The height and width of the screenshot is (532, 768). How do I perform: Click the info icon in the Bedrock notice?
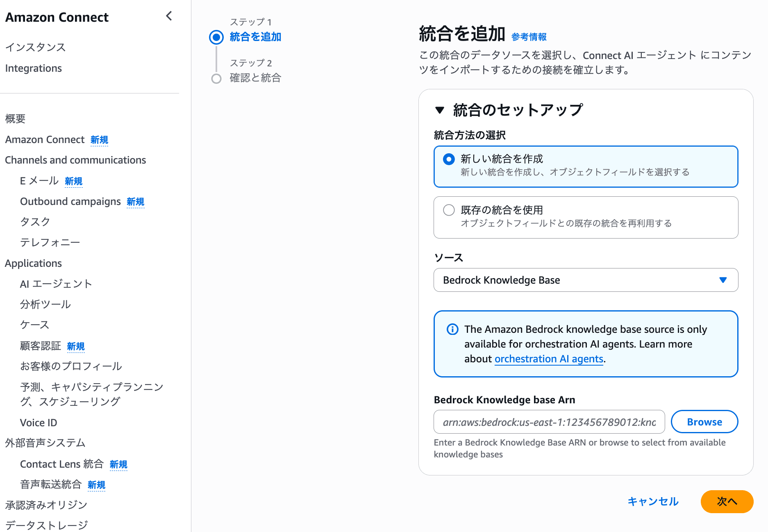452,329
